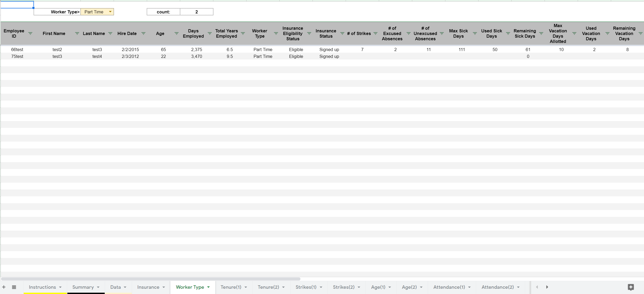Click the horizontal scrollbar thumb
The image size is (644, 294).
150,279
